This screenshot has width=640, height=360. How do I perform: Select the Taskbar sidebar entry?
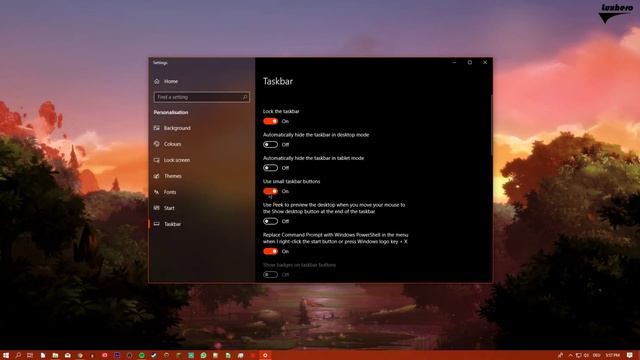pyautogui.click(x=168, y=224)
